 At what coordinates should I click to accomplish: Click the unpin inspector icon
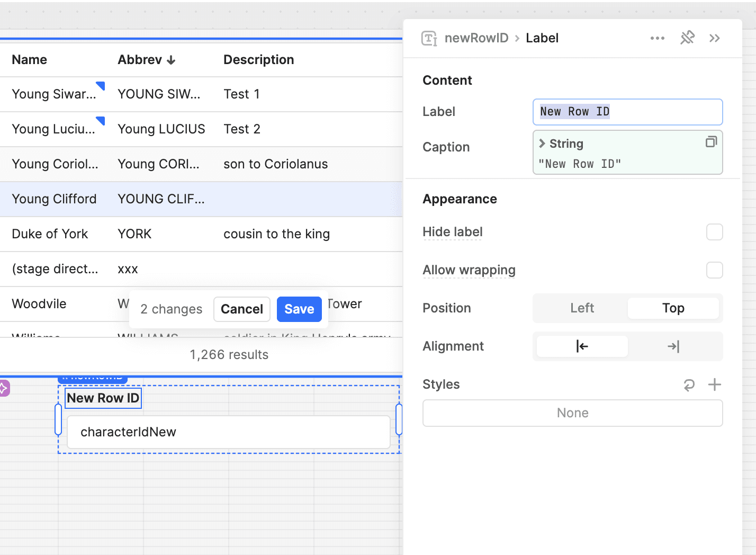click(x=687, y=38)
